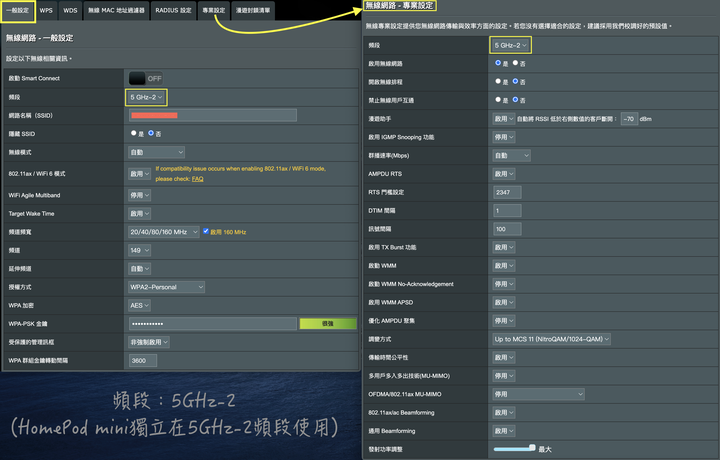Open the 傳輸時間公平性 dropdown
The height and width of the screenshot is (460, 720).
pos(504,358)
